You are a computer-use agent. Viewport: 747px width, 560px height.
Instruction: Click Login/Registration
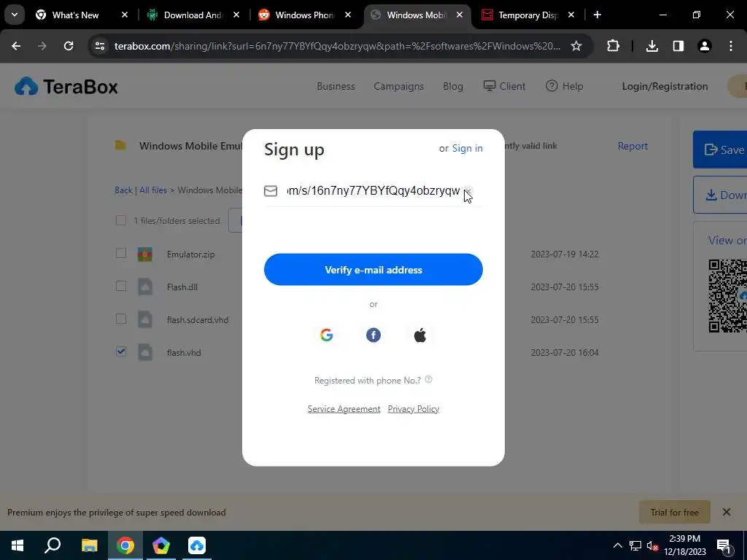(x=665, y=86)
